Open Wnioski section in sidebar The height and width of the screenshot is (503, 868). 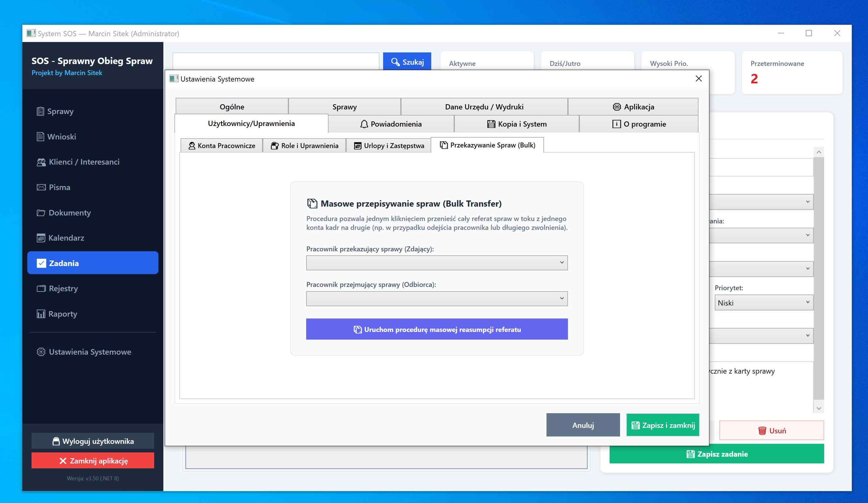93,136
